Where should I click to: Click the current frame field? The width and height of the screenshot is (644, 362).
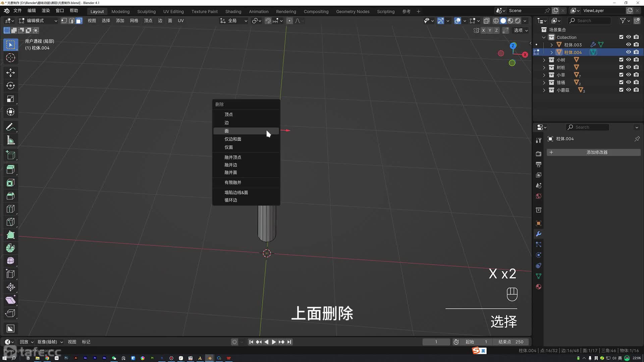click(x=436, y=342)
